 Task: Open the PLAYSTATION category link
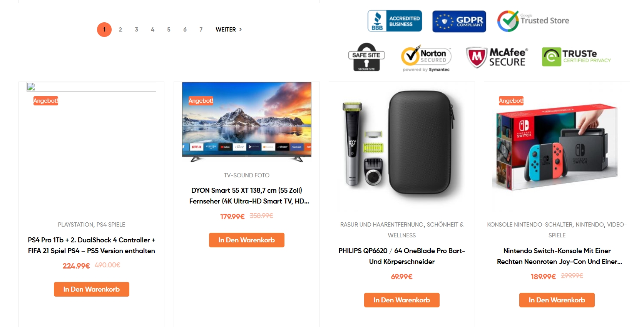point(75,225)
